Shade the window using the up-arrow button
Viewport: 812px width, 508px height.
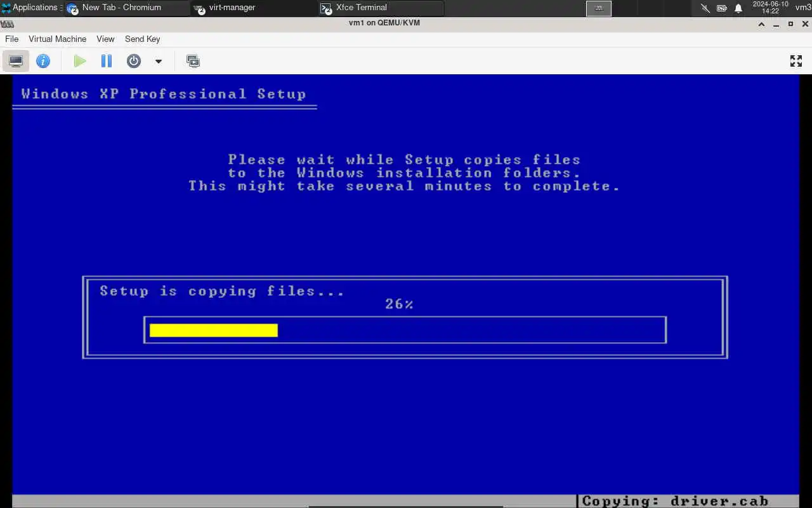click(x=762, y=23)
